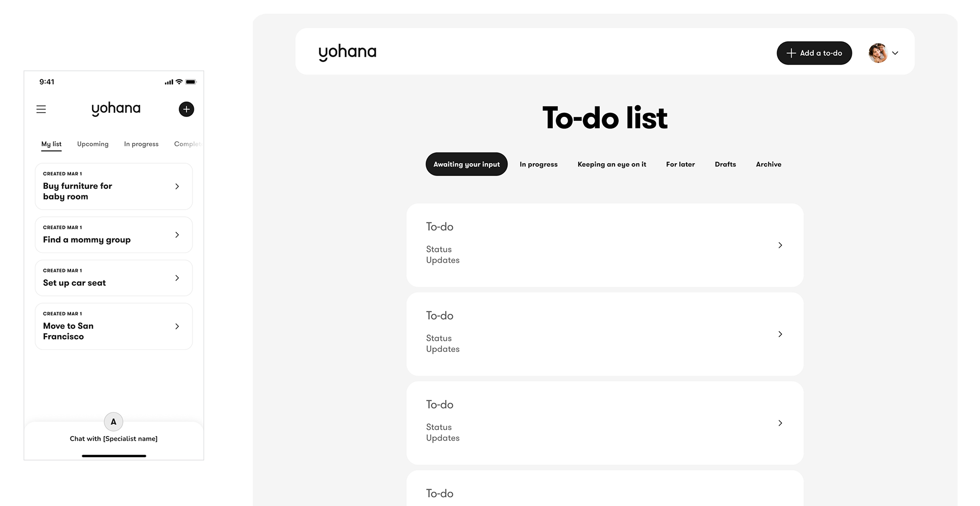Screen dimensions: 980x506
Task: Click the mobile yohana logo
Action: tap(116, 109)
